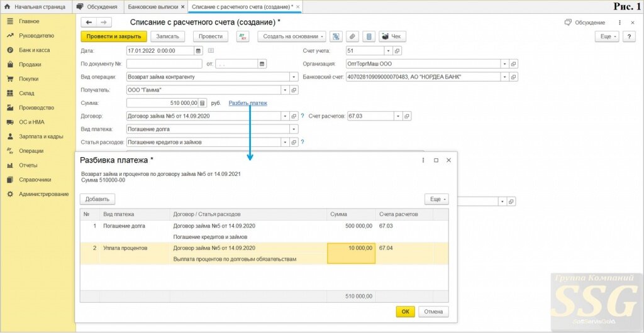
Task: Expand the Вид операции dropdown
Action: click(x=294, y=77)
